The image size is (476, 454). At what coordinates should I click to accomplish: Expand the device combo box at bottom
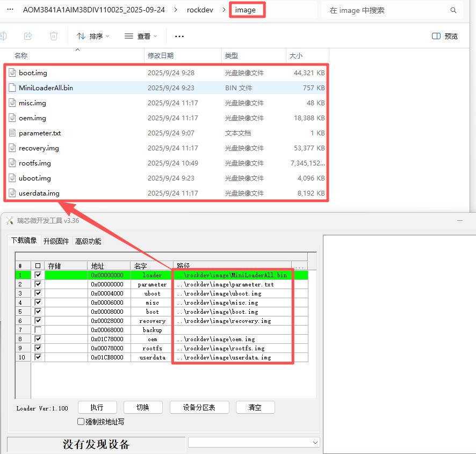(315, 442)
